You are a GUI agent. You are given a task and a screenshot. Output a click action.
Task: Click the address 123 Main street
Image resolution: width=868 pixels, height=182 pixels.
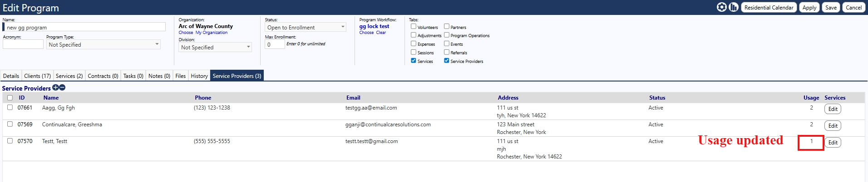coord(515,125)
